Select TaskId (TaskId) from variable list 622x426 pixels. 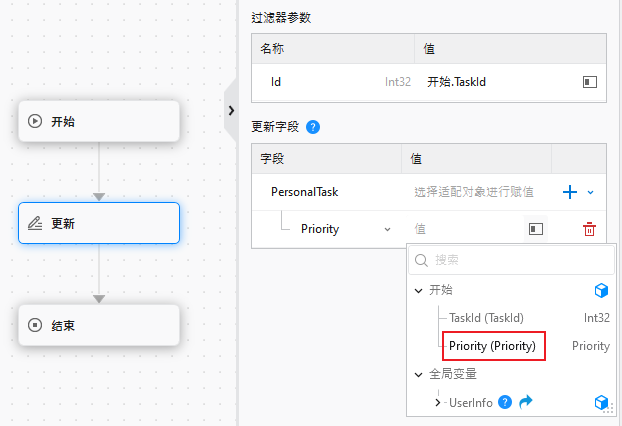pyautogui.click(x=486, y=318)
